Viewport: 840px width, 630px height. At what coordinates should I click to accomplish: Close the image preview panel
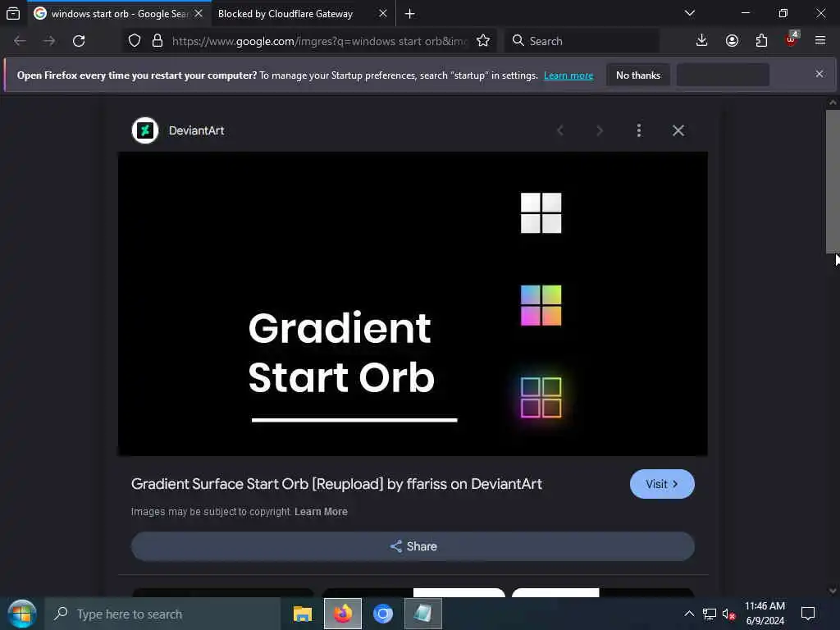[x=678, y=130]
